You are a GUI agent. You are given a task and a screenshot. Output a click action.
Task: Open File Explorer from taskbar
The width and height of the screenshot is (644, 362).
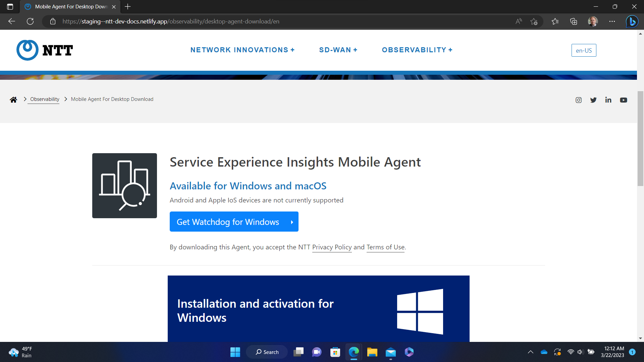(372, 352)
